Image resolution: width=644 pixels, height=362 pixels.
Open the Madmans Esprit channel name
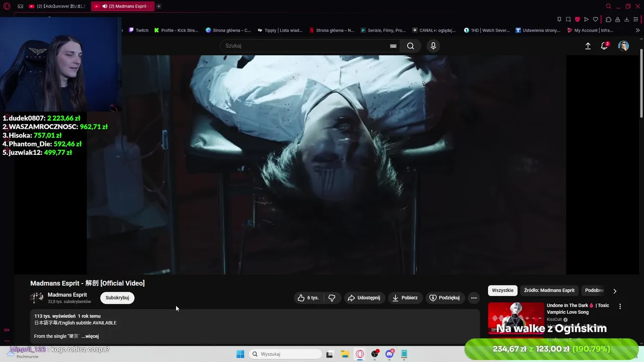click(67, 295)
